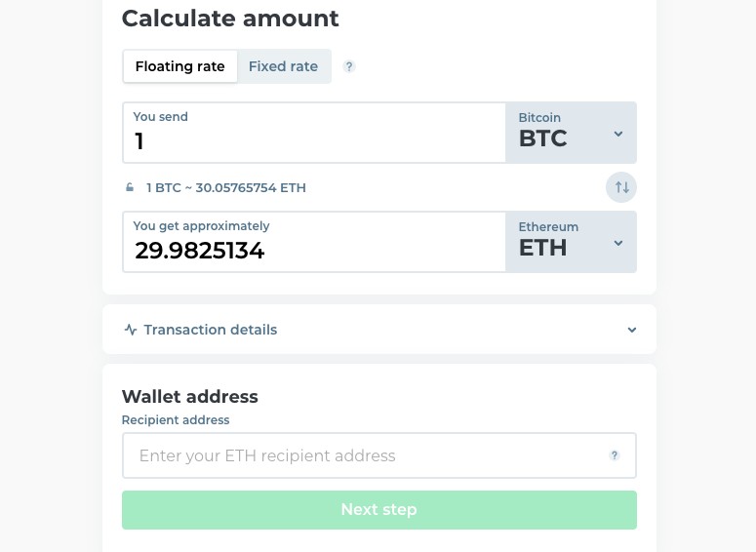This screenshot has height=552, width=756.
Task: Focus the ETH recipient address input
Action: pos(379,455)
